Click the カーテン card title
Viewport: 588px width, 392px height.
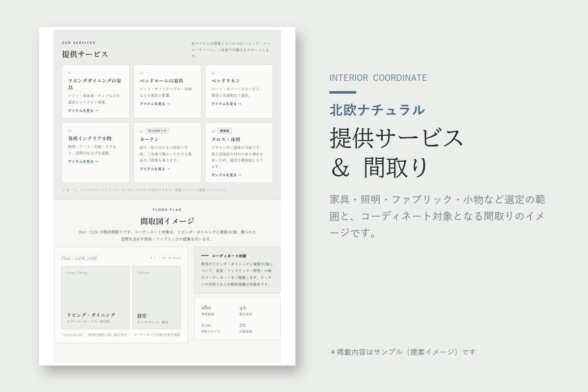coord(149,140)
